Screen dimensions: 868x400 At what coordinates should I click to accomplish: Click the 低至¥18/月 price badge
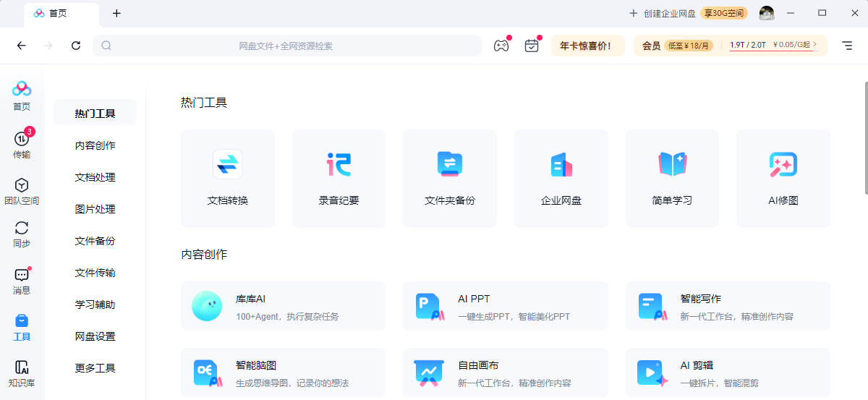click(x=689, y=46)
